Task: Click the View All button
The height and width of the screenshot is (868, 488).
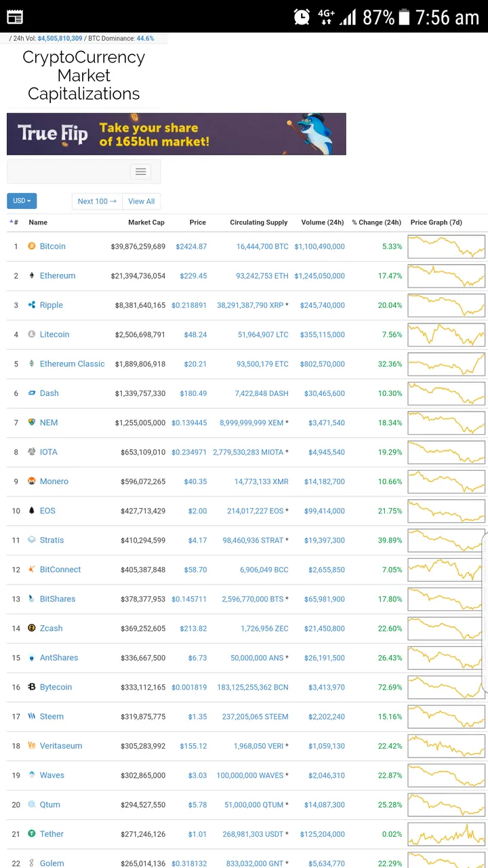Action: click(142, 201)
